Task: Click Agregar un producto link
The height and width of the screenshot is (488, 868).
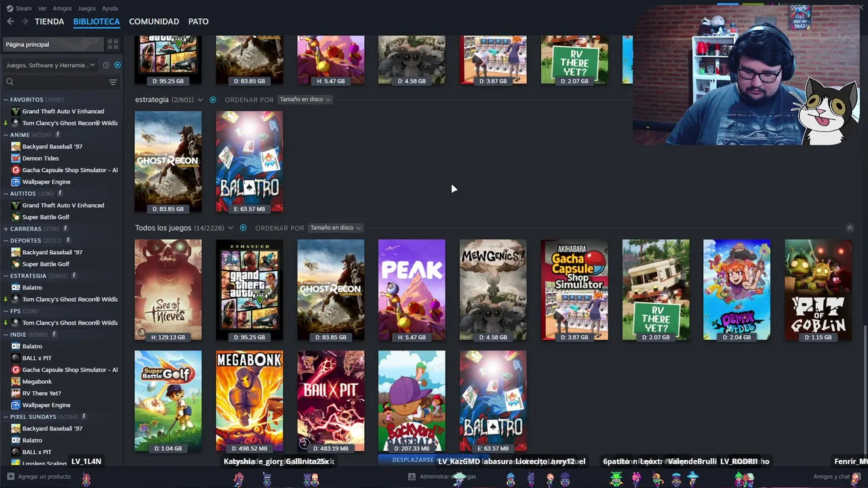Action: [44, 476]
